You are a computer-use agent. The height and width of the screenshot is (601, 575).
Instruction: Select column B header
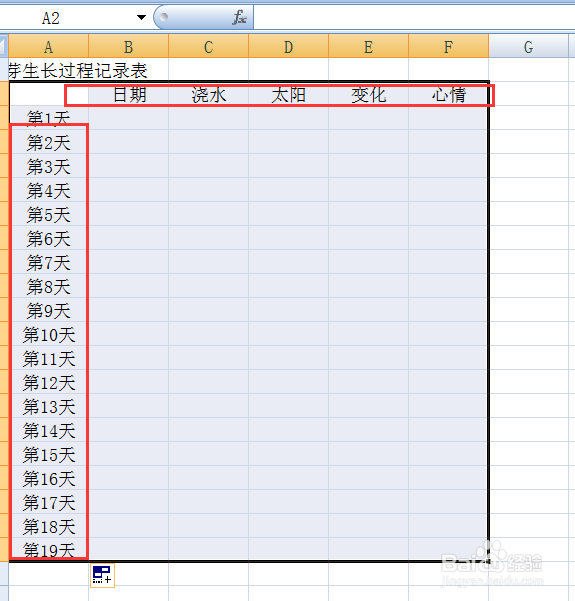tap(128, 47)
